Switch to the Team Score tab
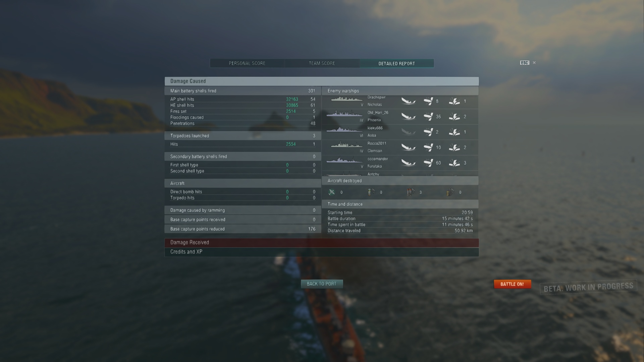The height and width of the screenshot is (362, 644). coord(322,63)
